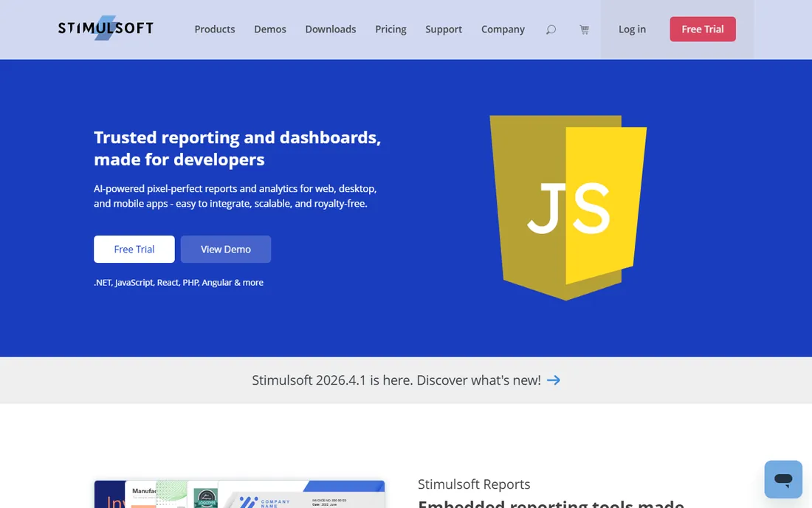Open the Support menu
This screenshot has height=508, width=812.
(444, 30)
